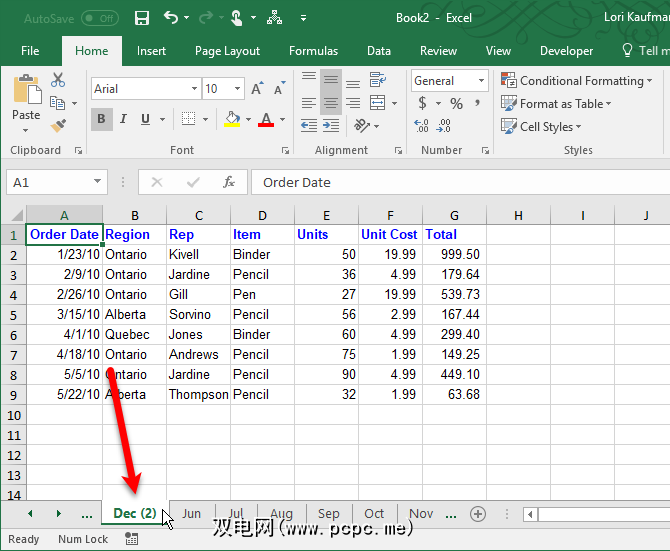Select the Format Painter brush
The height and width of the screenshot is (551, 670).
58,126
